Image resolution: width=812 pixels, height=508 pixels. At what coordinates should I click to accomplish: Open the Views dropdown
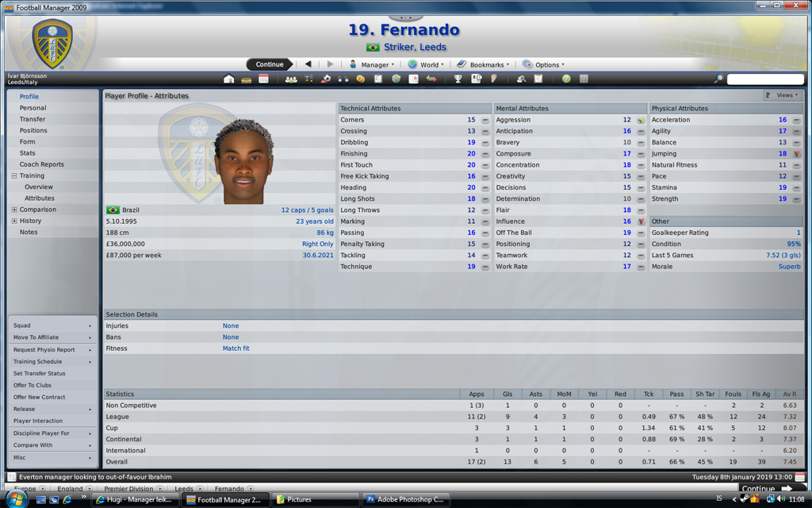783,95
